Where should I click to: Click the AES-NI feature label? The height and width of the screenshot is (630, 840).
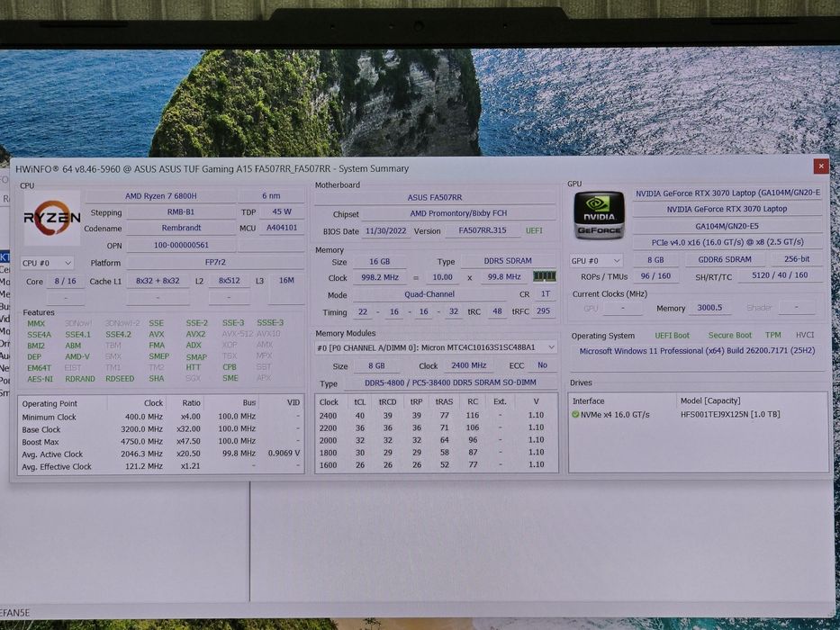click(41, 379)
